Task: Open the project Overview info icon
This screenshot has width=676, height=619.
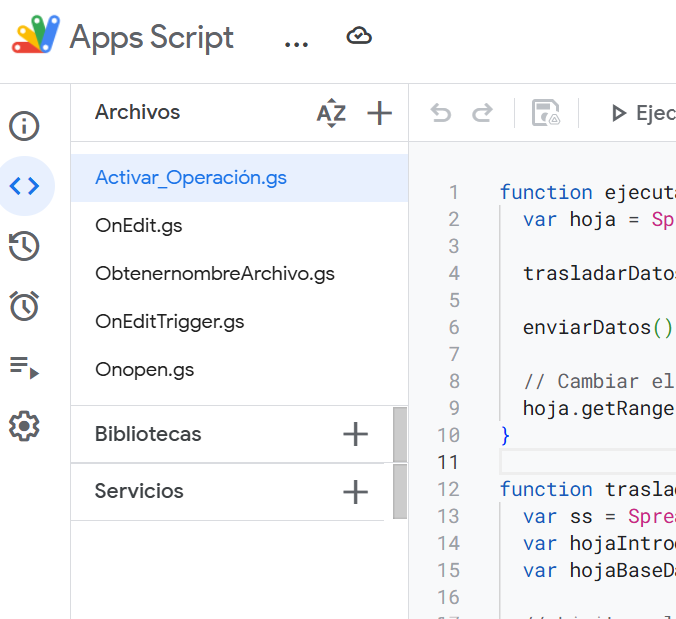Action: 24,126
